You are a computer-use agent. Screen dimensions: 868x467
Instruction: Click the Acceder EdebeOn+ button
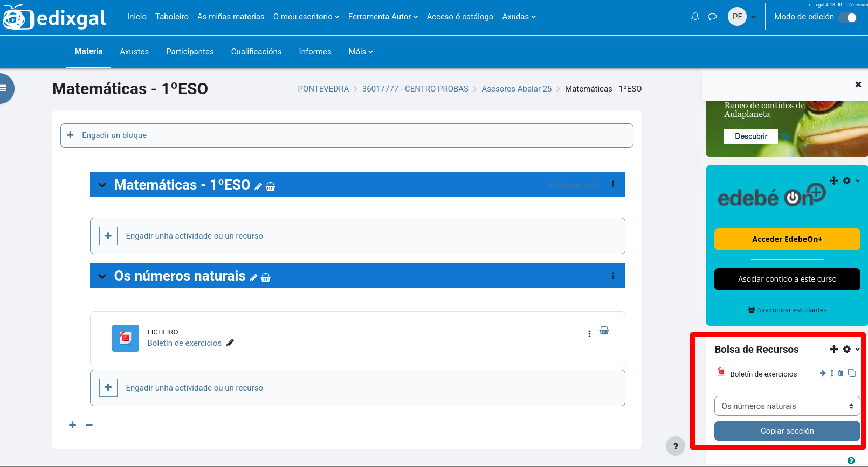(787, 239)
